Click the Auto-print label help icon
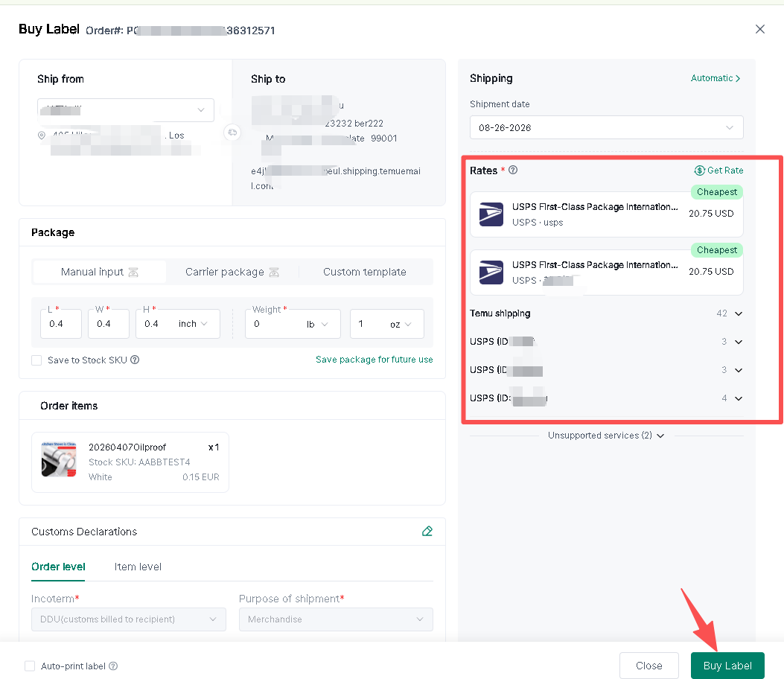 [x=113, y=666]
